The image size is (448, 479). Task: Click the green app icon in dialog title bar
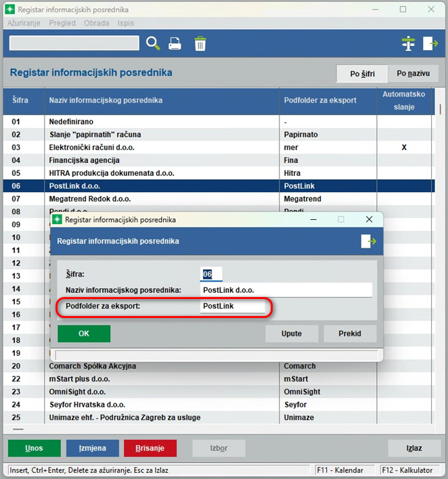(x=57, y=220)
